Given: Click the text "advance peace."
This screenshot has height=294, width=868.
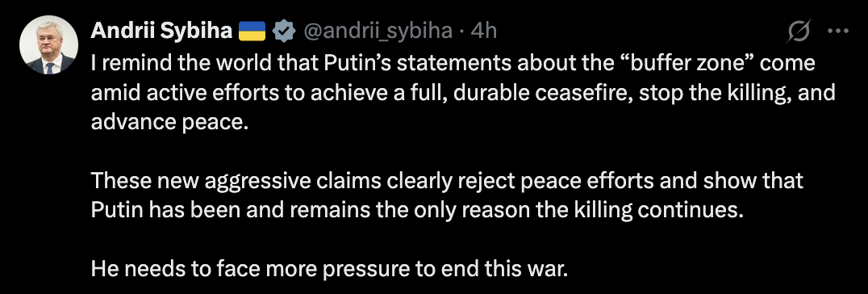Looking at the screenshot, I should pyautogui.click(x=167, y=121).
